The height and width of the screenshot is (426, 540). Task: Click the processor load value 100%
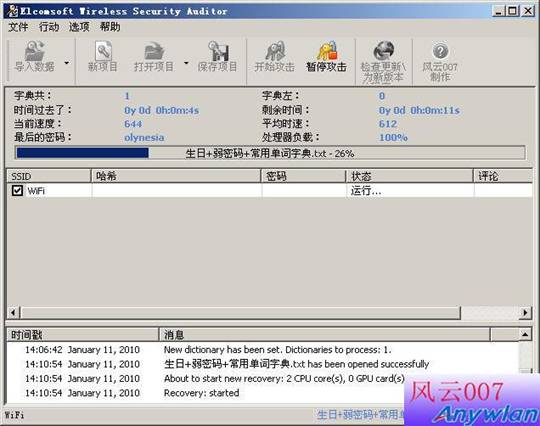[x=393, y=137]
